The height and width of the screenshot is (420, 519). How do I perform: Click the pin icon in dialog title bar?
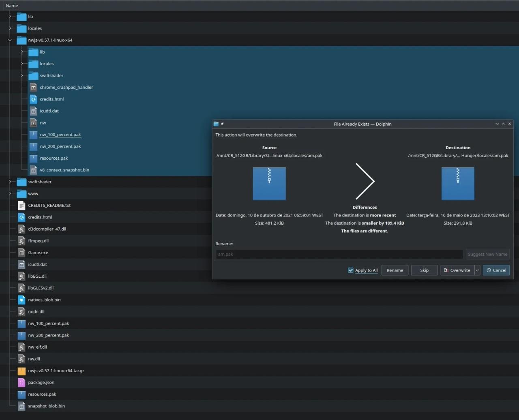222,124
